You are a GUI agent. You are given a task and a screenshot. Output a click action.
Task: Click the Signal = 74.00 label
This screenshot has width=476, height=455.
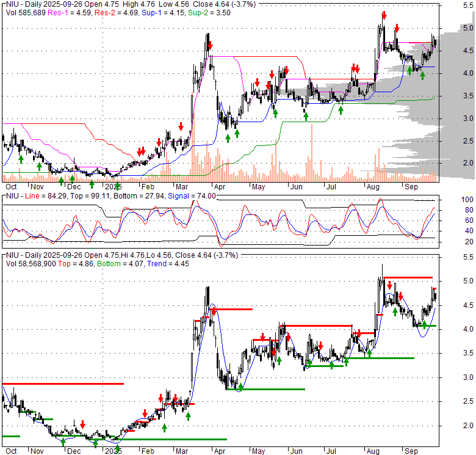click(192, 196)
